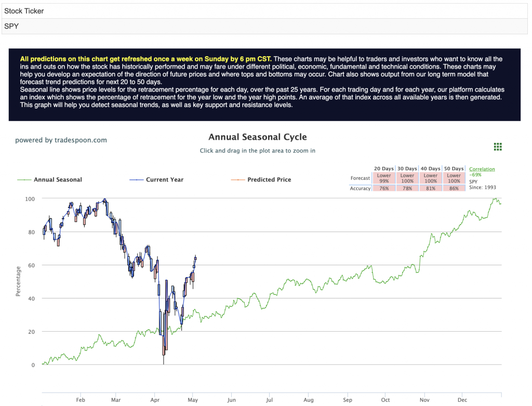The width and height of the screenshot is (532, 406).
Task: Click the SPY stock ticker field
Action: point(264,26)
